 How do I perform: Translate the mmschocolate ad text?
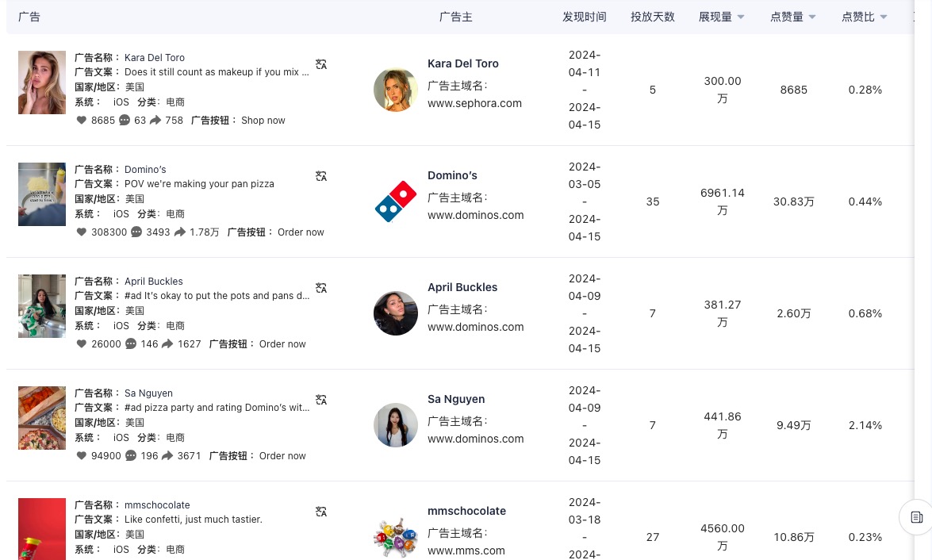tap(321, 512)
